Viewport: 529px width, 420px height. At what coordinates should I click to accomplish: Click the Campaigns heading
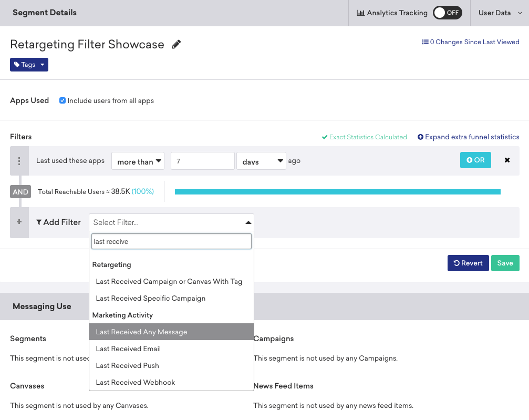(x=274, y=339)
